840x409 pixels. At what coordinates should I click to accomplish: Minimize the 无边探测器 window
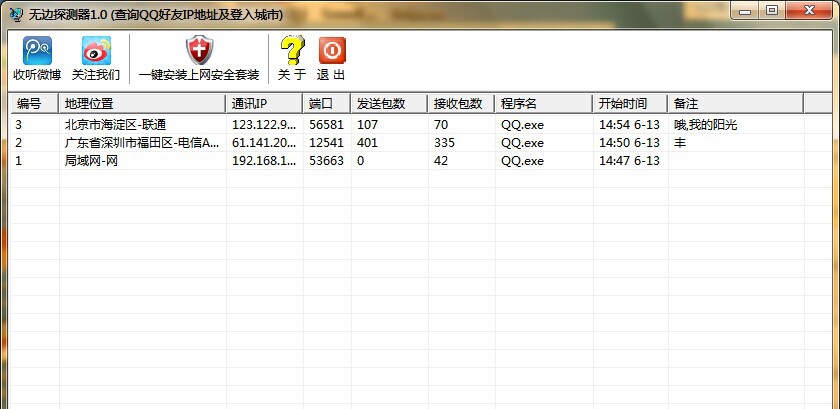pyautogui.click(x=746, y=11)
